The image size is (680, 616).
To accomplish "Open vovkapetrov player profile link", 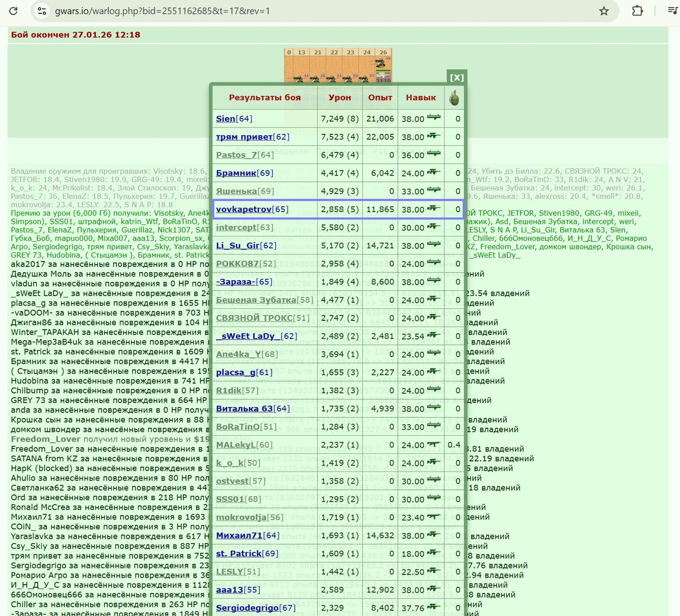I will (x=243, y=209).
